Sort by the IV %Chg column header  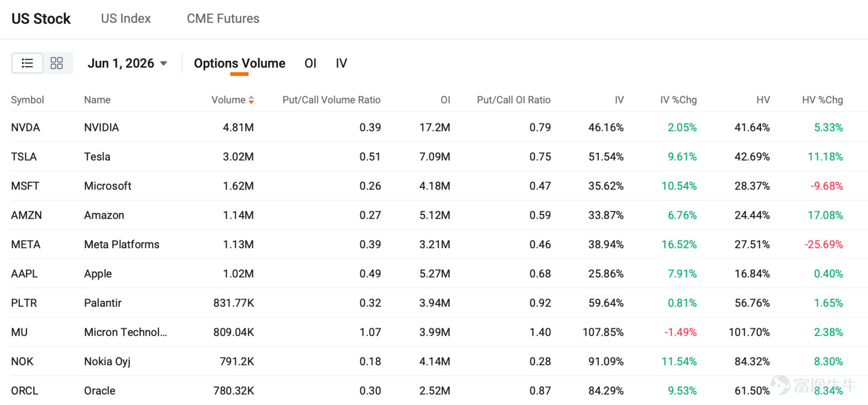678,100
